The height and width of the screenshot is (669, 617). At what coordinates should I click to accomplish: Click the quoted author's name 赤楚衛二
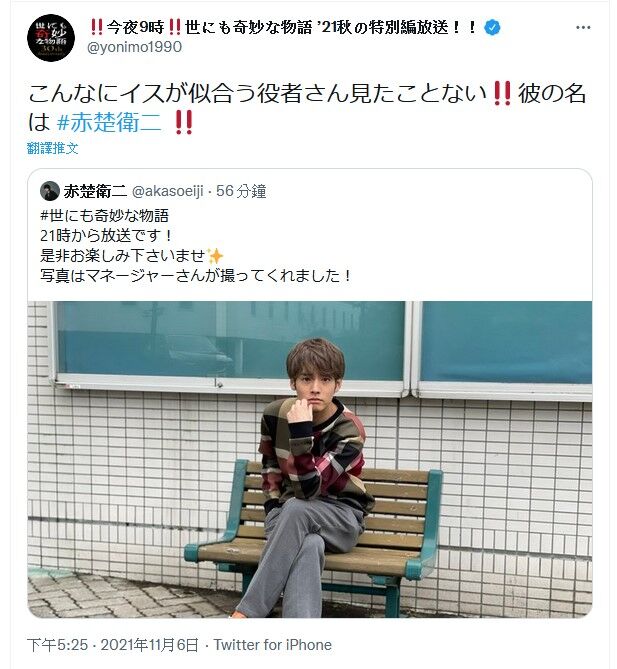point(95,191)
